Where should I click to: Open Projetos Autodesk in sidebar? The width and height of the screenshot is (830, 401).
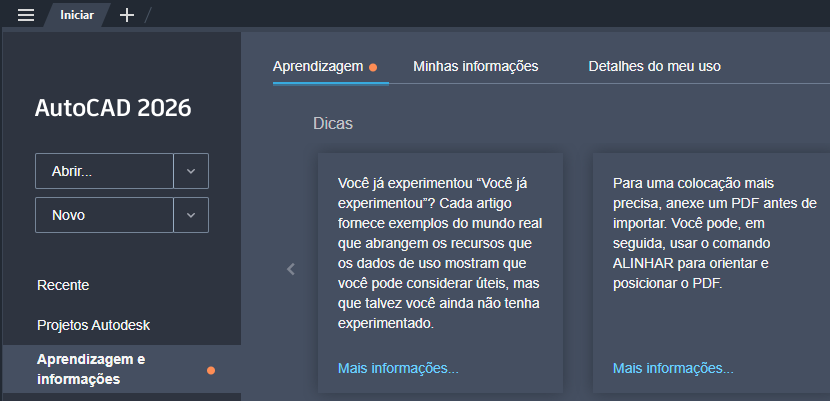pos(94,325)
